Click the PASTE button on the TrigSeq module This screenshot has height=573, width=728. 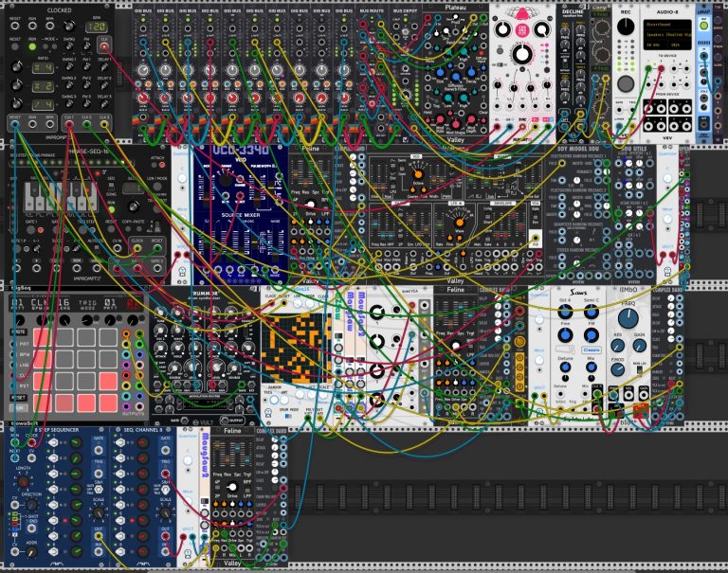pos(18,332)
